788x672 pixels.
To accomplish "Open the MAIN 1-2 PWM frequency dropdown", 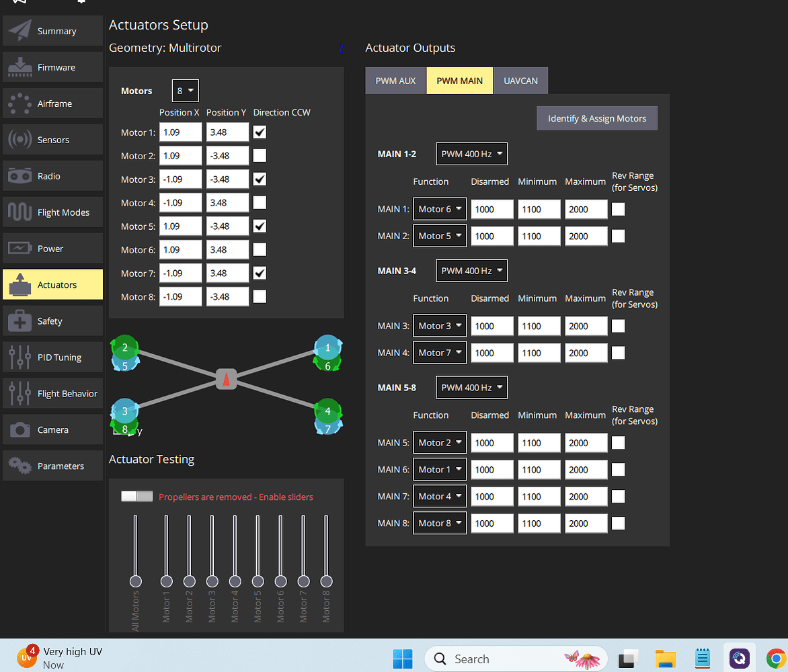I will [x=471, y=153].
